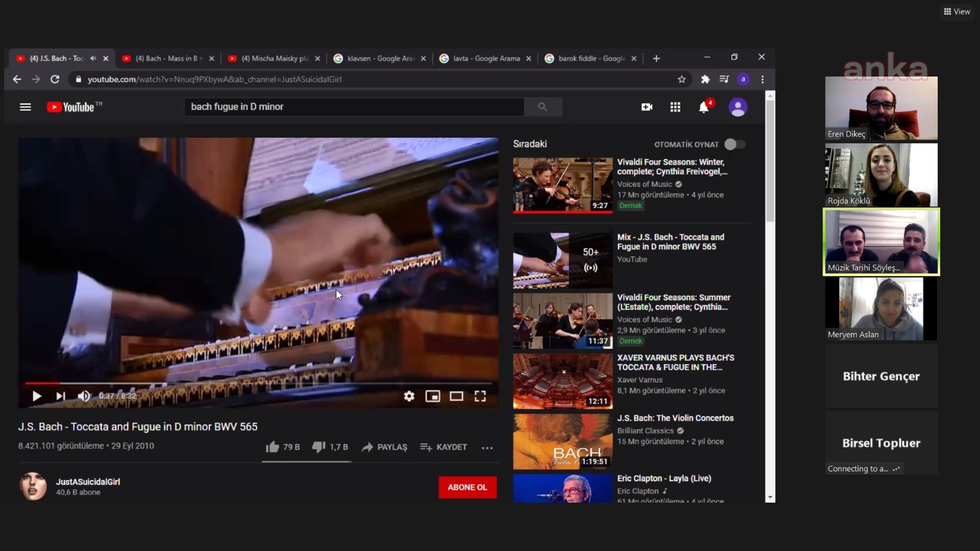Open the YouTube apps grid icon

[x=675, y=107]
